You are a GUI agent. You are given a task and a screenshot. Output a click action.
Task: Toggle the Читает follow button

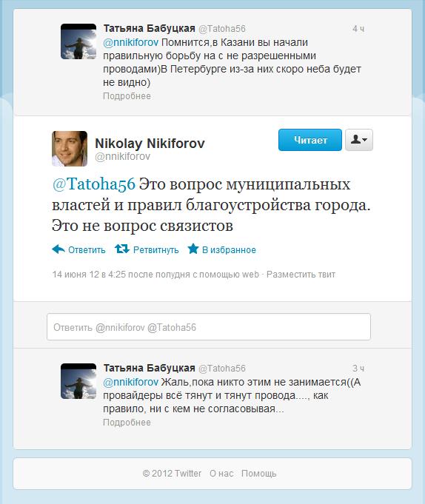pyautogui.click(x=310, y=140)
